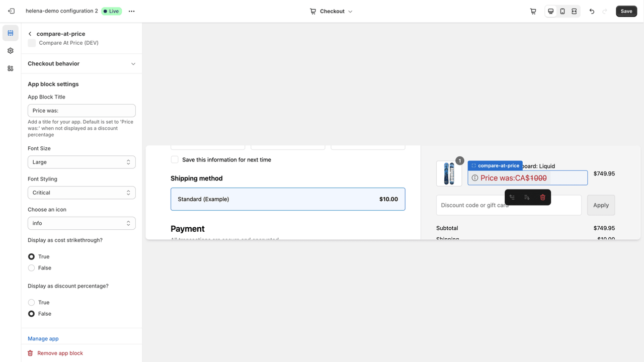The height and width of the screenshot is (362, 644).
Task: Move block down in floating toolbar
Action: click(x=527, y=198)
